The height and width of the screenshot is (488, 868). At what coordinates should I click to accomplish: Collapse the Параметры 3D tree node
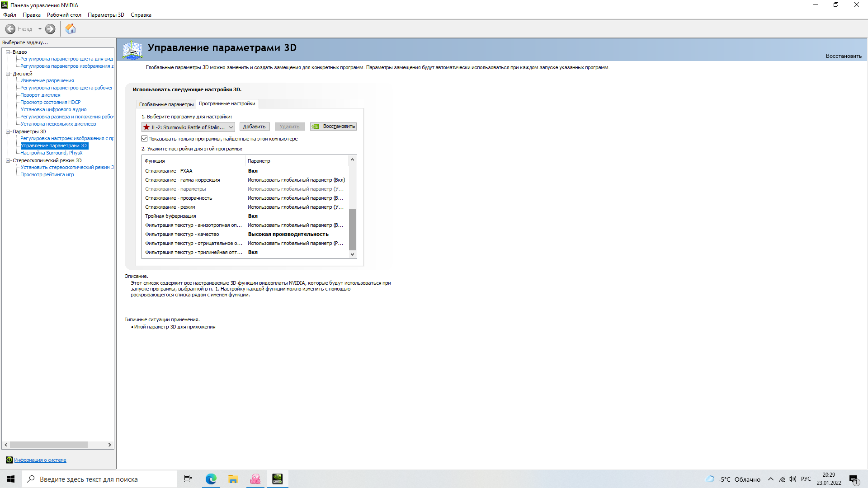click(x=8, y=131)
